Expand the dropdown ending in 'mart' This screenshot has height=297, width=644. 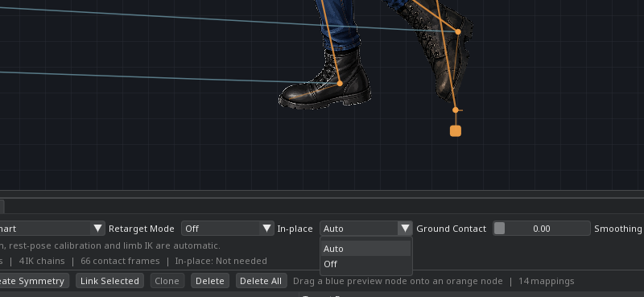coord(52,229)
